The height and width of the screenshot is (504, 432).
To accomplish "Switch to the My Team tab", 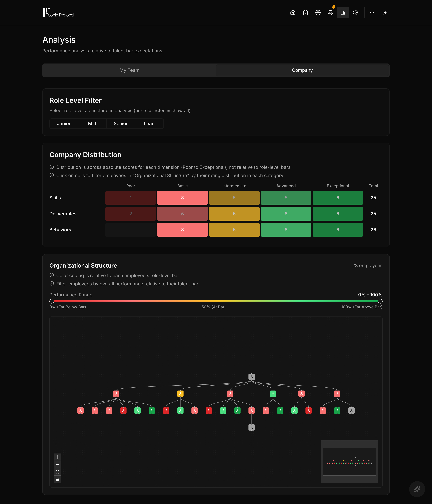I will [x=129, y=70].
